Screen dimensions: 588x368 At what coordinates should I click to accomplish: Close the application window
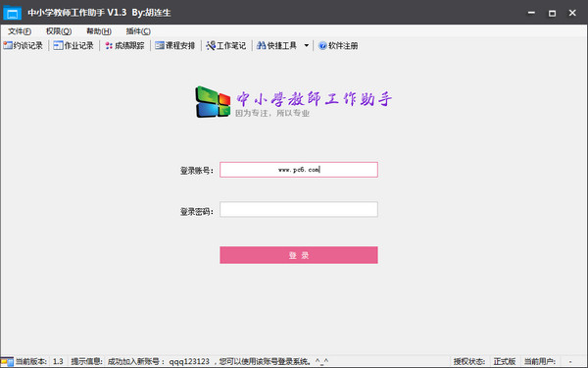[x=572, y=13]
